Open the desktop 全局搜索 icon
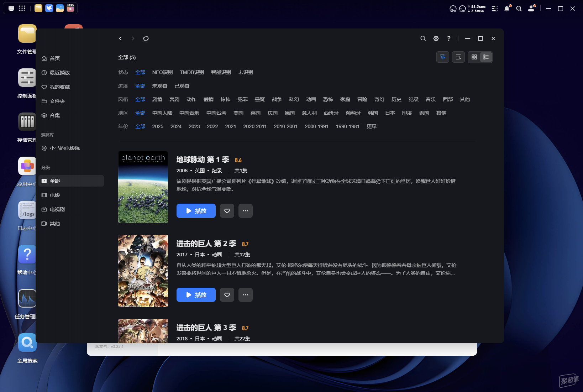583x392 pixels. (27, 343)
